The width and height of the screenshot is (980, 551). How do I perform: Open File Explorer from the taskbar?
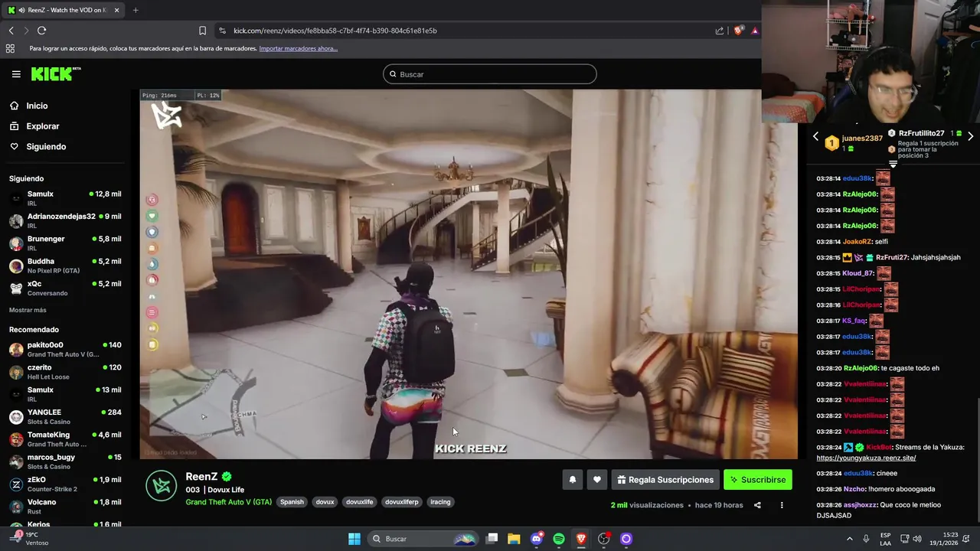pos(514,539)
